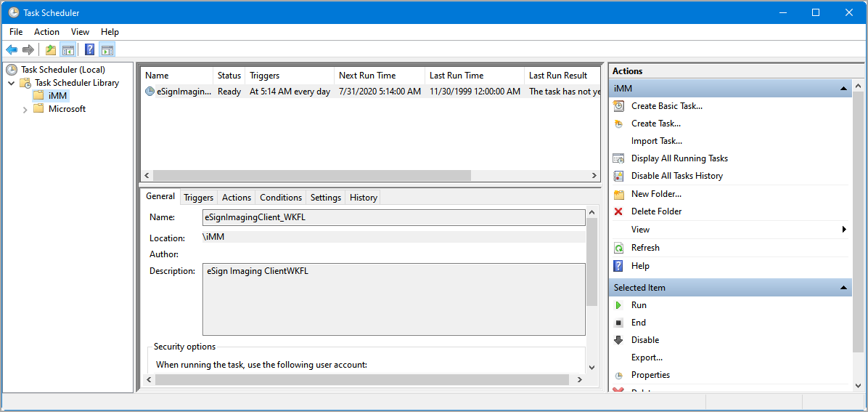Click the New Folder icon

619,194
